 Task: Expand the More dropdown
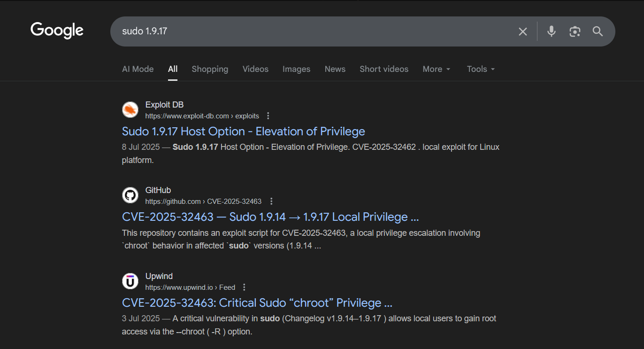(x=437, y=69)
